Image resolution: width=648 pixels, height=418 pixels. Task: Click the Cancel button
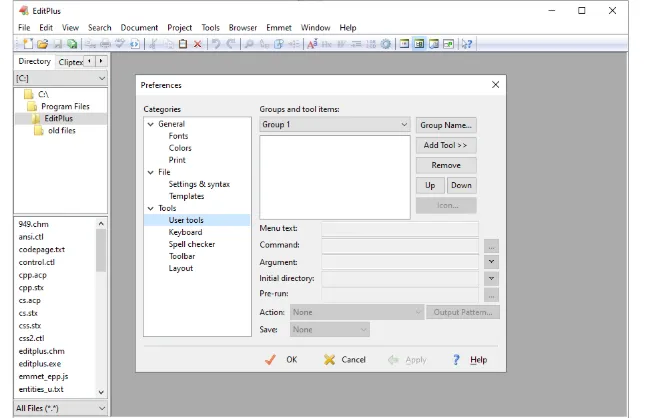point(345,360)
